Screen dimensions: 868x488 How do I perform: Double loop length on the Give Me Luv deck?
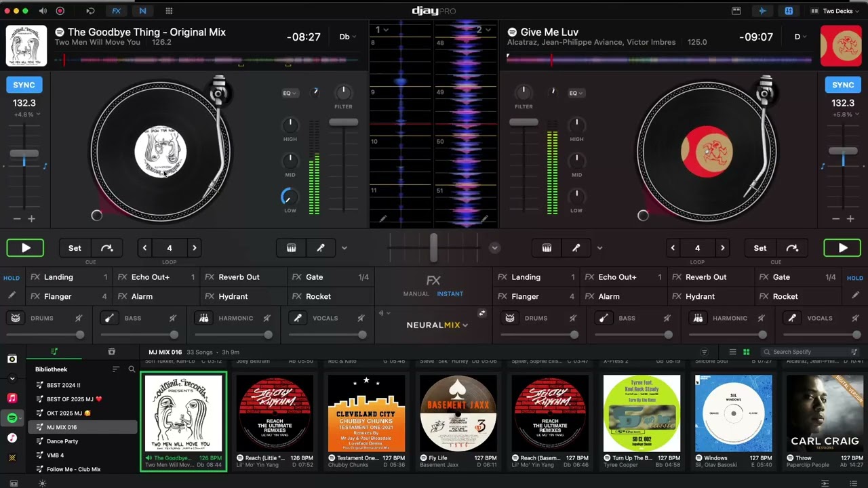coord(723,248)
